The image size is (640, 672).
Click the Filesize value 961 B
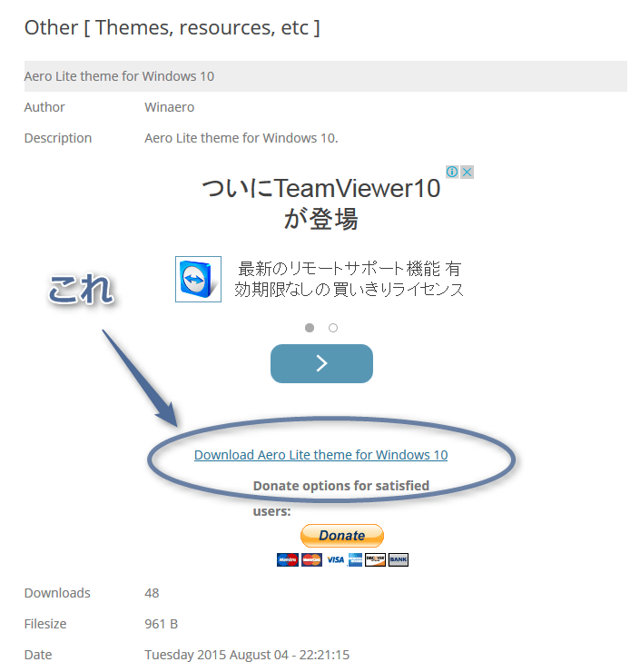pos(161,624)
